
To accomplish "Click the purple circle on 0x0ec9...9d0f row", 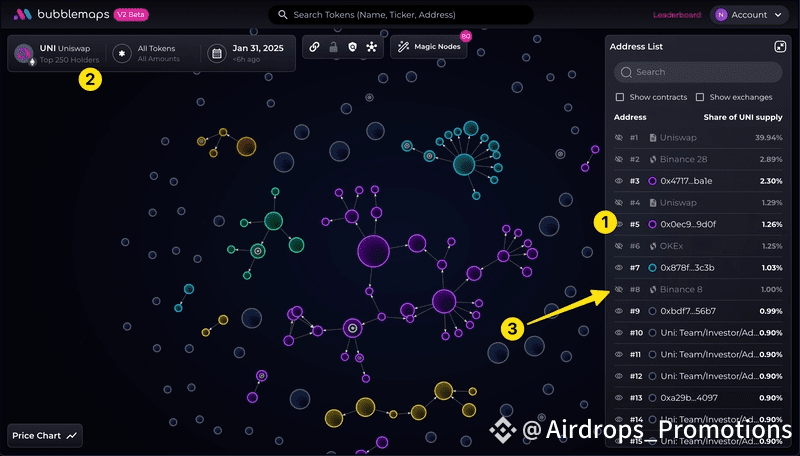I will pyautogui.click(x=652, y=224).
